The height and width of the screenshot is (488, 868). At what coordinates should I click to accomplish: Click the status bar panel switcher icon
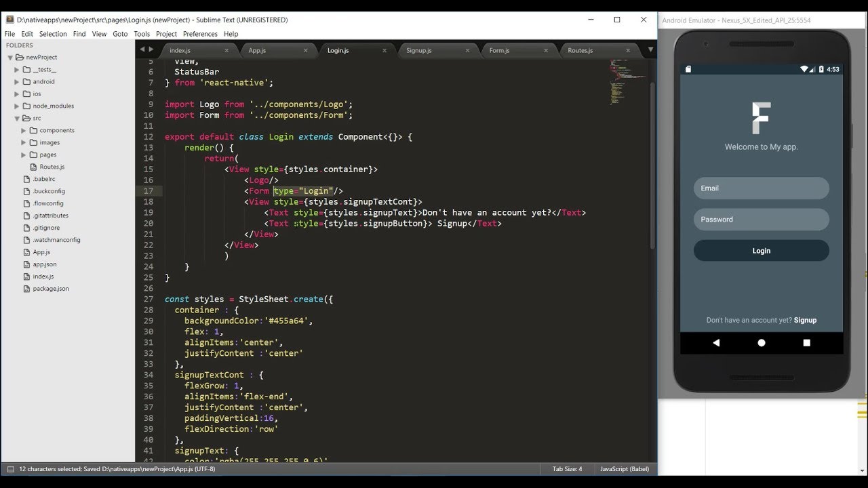(x=10, y=469)
